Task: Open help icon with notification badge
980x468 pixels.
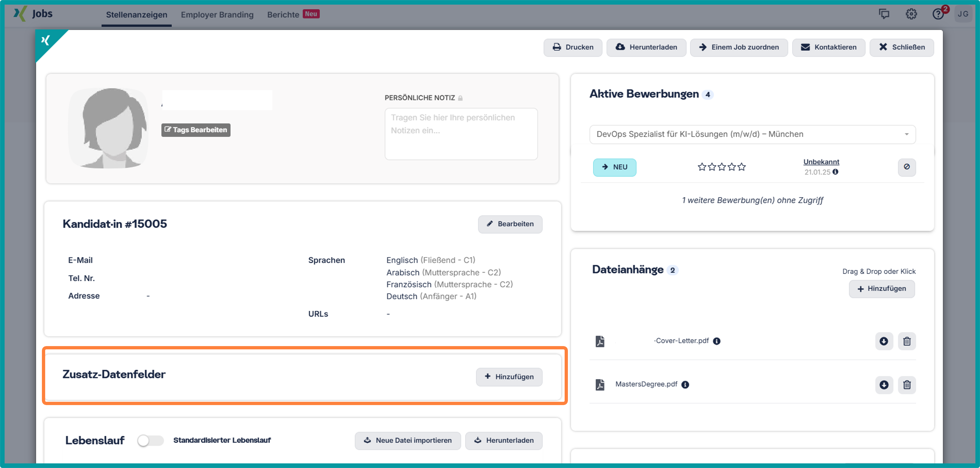Action: pos(938,14)
